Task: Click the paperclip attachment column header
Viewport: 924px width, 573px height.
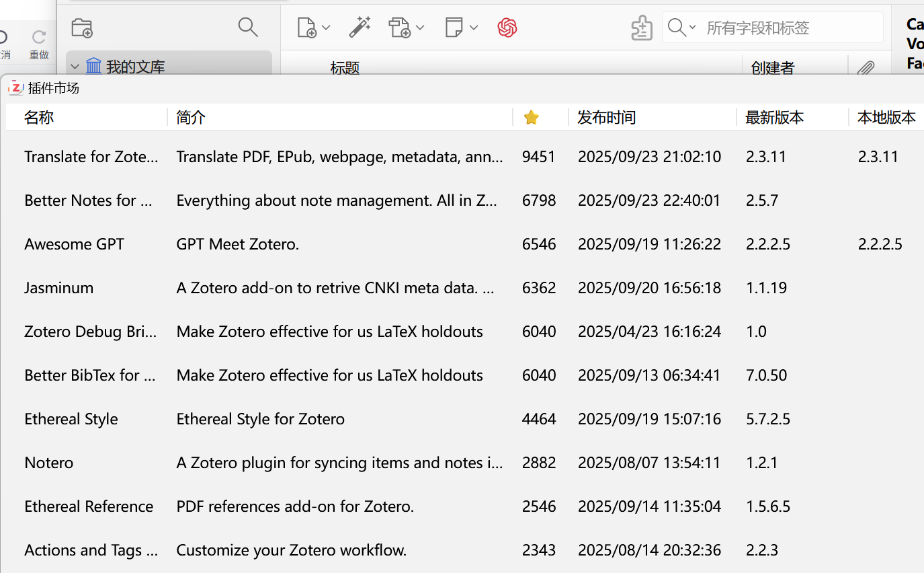Action: (x=866, y=68)
